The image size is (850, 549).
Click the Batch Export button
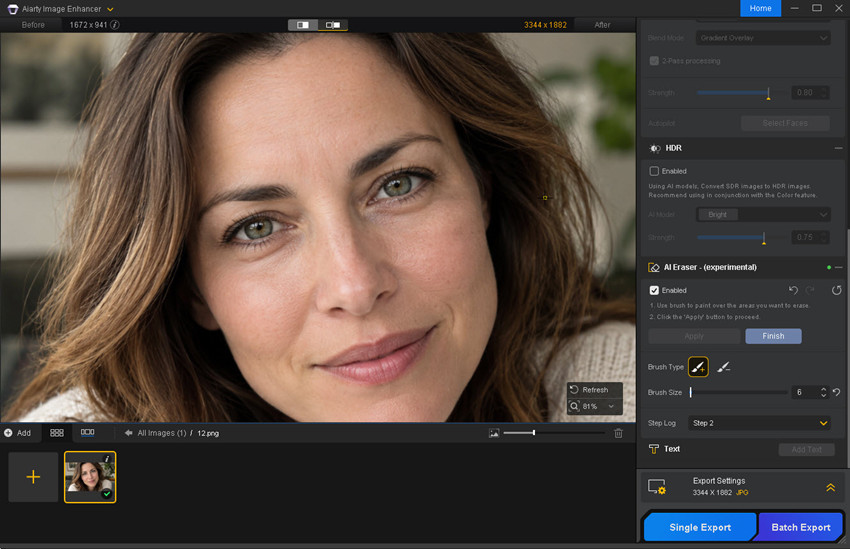801,527
